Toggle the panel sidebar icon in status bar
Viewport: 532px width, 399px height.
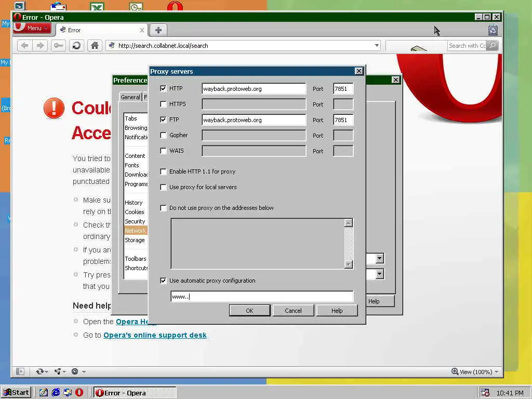20,371
